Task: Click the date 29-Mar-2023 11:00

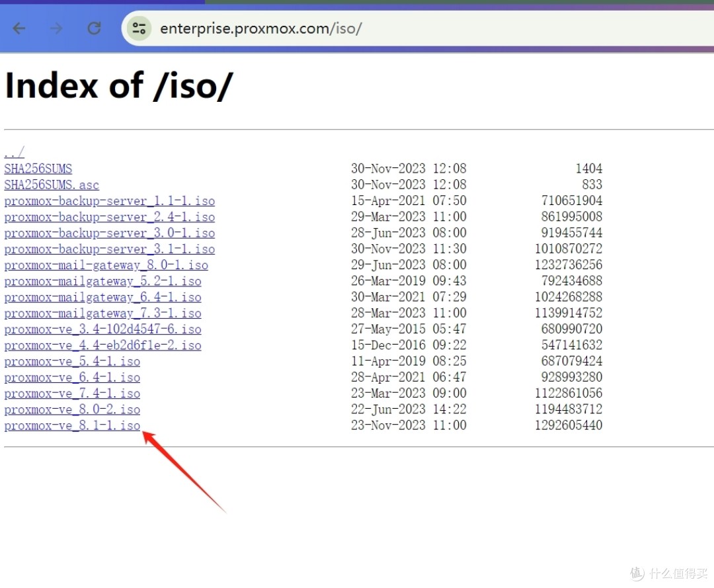Action: pos(409,217)
